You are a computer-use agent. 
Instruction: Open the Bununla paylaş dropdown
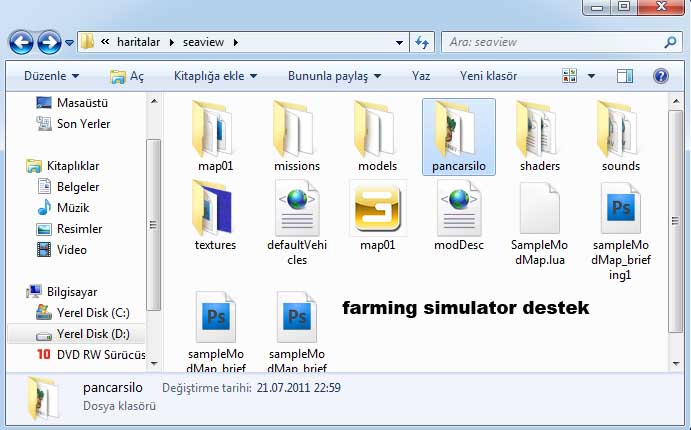(x=335, y=76)
